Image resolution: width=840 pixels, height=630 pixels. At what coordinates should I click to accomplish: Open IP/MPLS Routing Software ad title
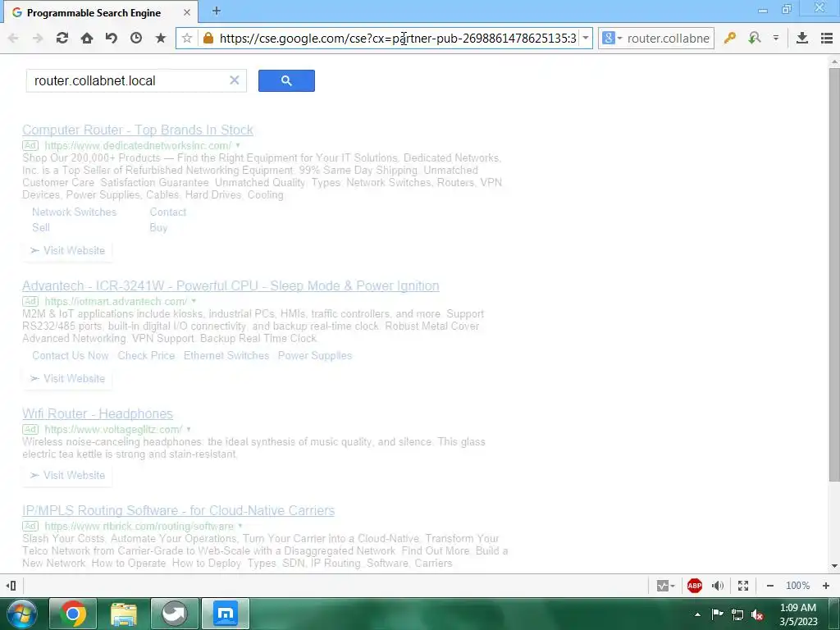coord(178,510)
